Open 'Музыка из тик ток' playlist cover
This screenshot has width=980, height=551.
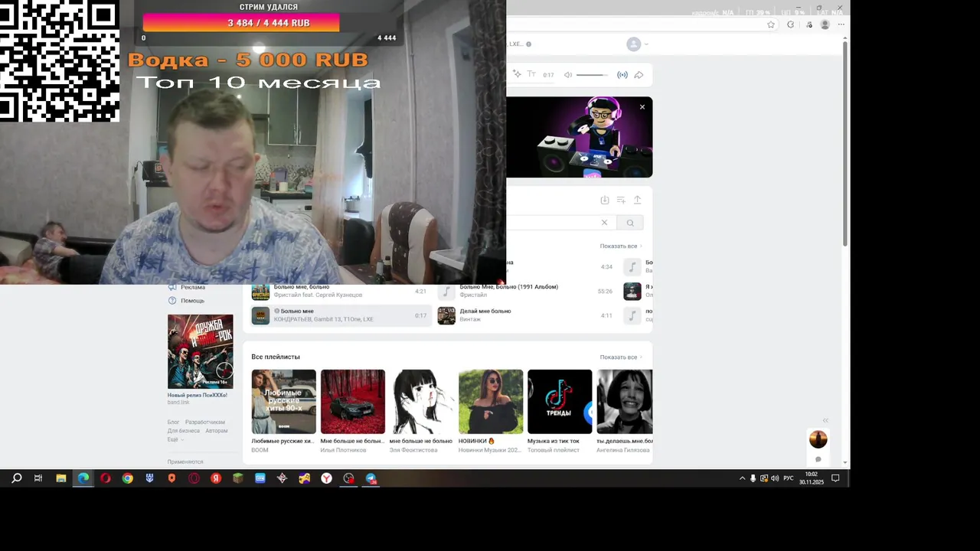560,402
